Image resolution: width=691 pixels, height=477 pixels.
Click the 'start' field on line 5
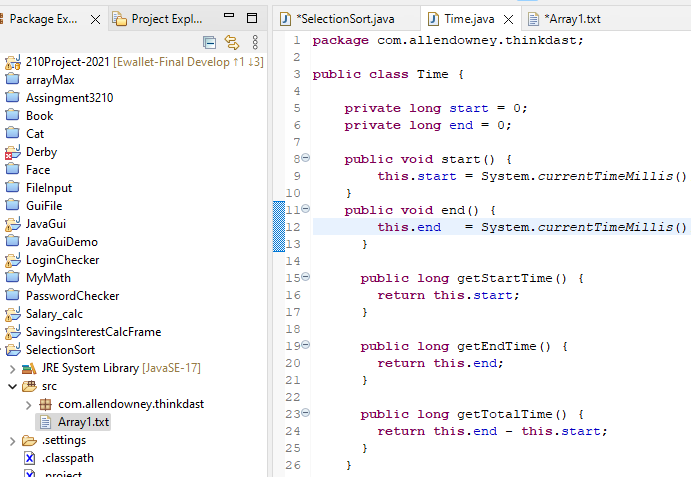[468, 108]
